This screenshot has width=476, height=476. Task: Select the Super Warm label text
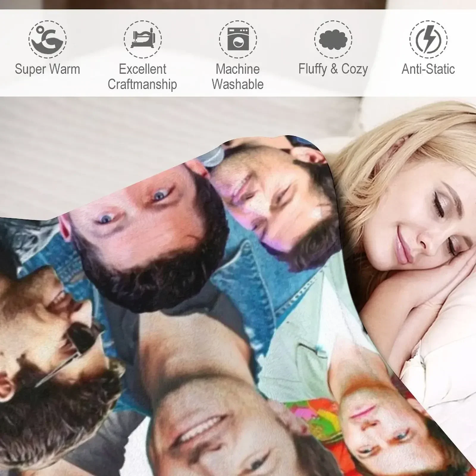coord(48,69)
